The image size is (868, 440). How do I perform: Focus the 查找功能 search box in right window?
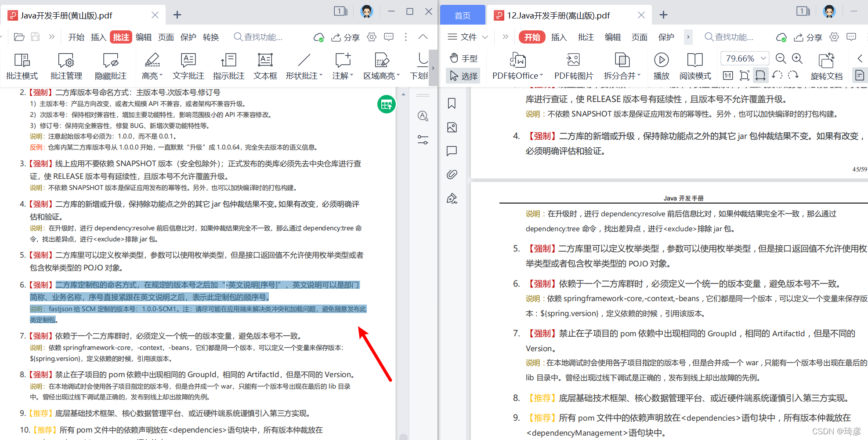pyautogui.click(x=729, y=37)
